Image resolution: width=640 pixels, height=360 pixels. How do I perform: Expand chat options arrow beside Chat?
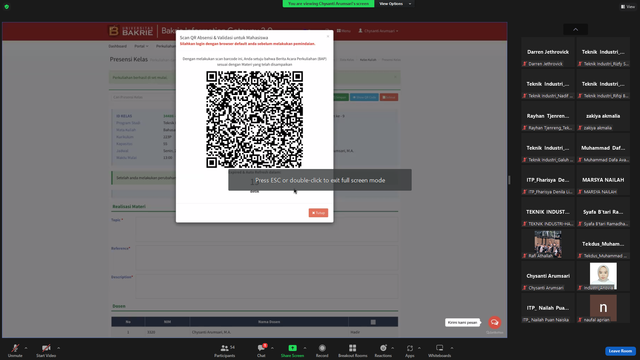(272, 348)
